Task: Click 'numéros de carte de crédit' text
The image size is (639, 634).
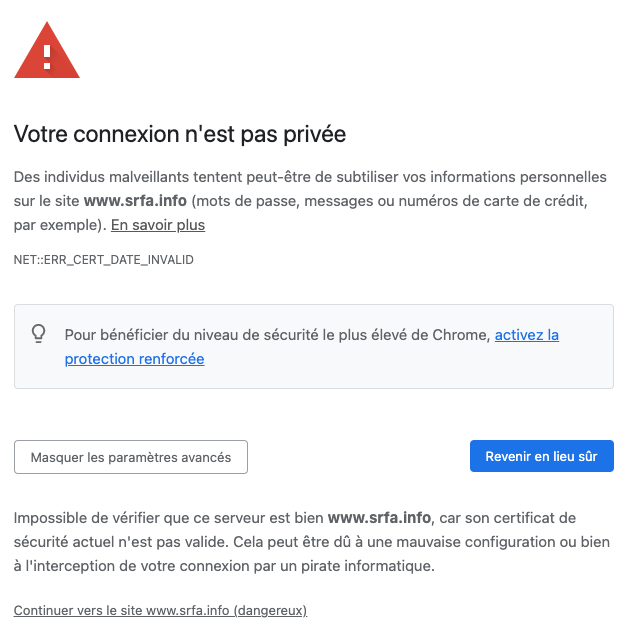Action: (x=480, y=201)
